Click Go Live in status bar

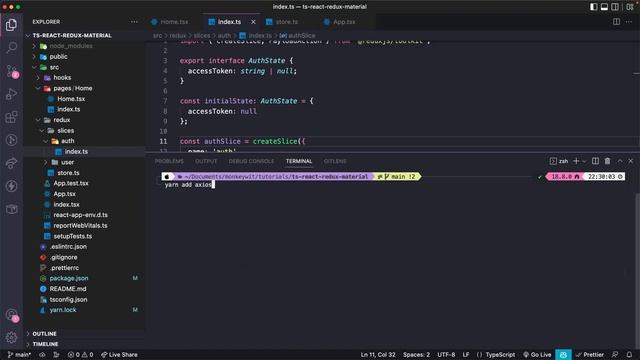coord(537,355)
